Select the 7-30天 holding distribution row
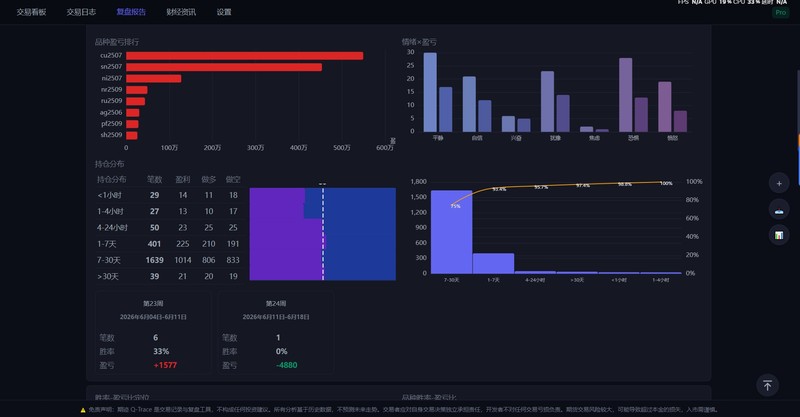Screen dimensions: 800x417 pos(168,260)
